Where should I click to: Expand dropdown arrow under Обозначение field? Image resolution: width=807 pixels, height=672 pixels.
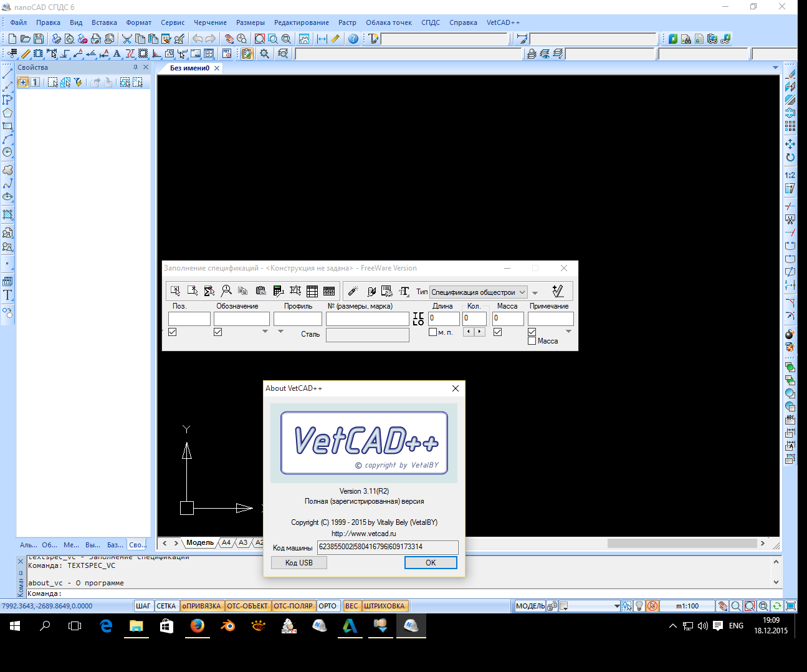[265, 332]
